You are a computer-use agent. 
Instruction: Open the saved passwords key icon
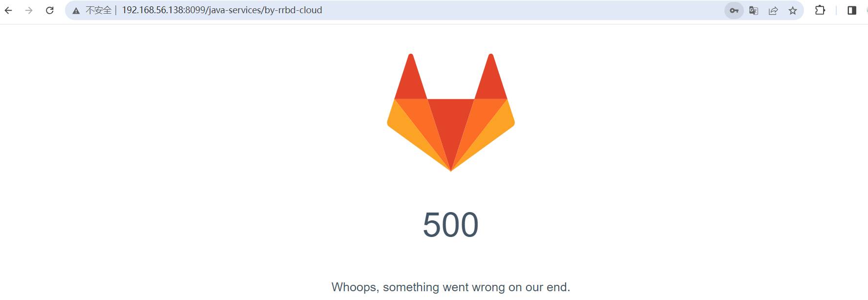[x=734, y=10]
